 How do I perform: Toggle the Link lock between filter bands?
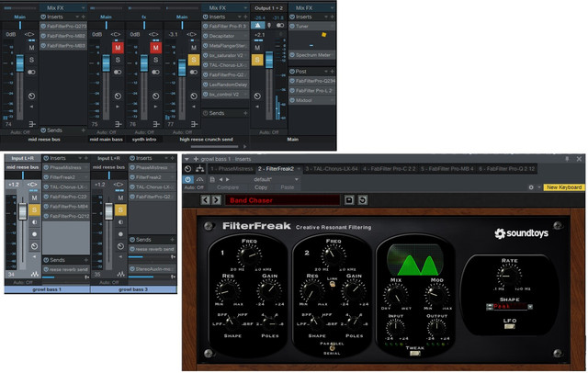pos(332,285)
